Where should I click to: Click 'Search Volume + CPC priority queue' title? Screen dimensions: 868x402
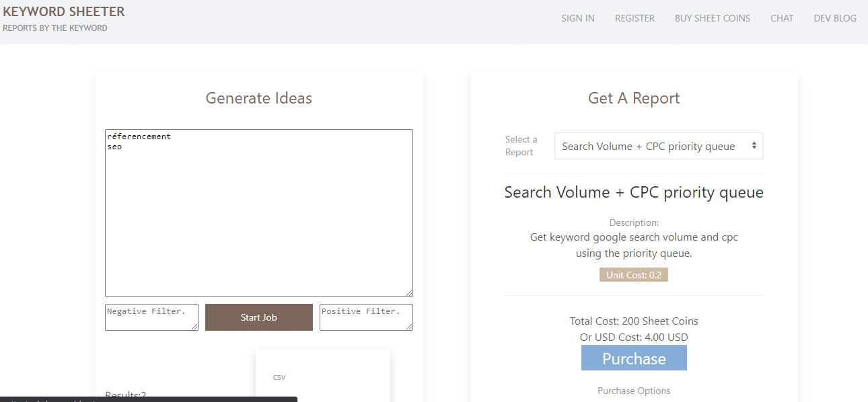click(634, 192)
